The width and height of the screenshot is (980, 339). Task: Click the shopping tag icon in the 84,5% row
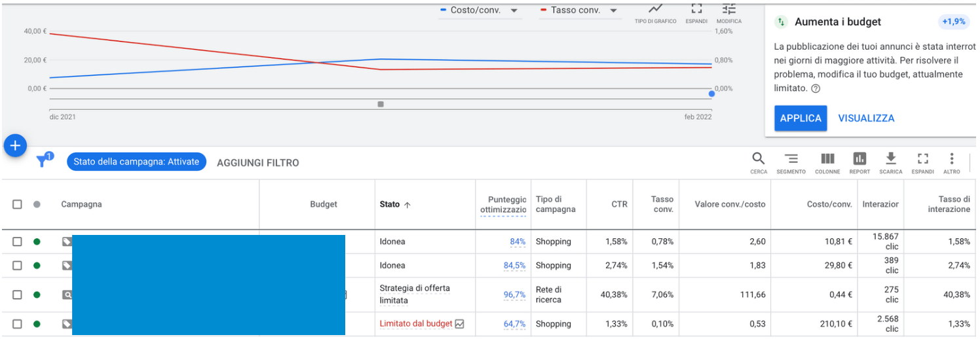[67, 265]
